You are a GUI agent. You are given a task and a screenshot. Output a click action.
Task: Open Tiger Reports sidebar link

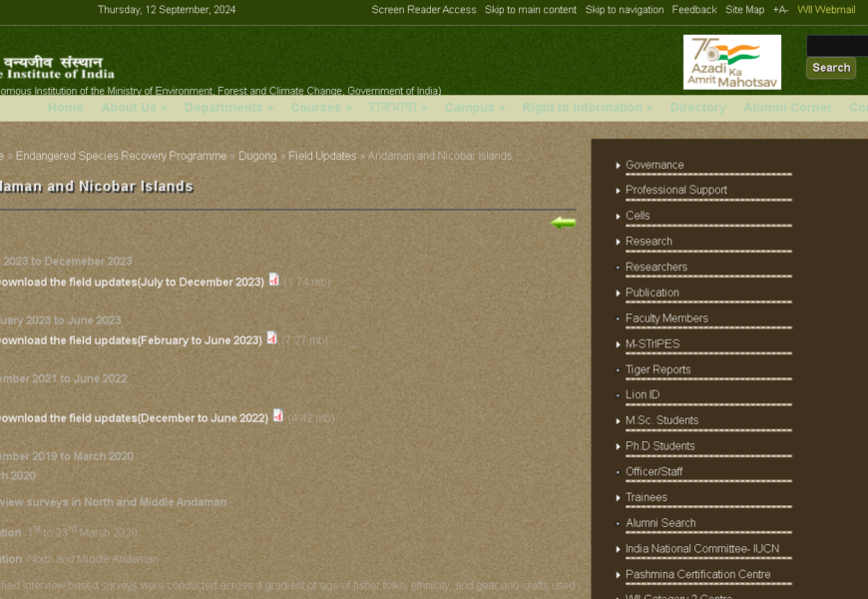coord(657,369)
